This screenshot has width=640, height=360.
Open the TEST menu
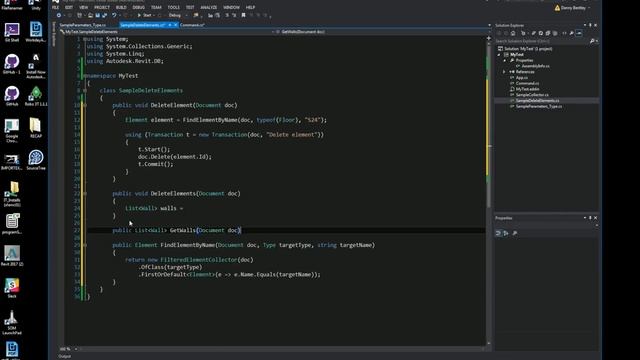[190, 7]
